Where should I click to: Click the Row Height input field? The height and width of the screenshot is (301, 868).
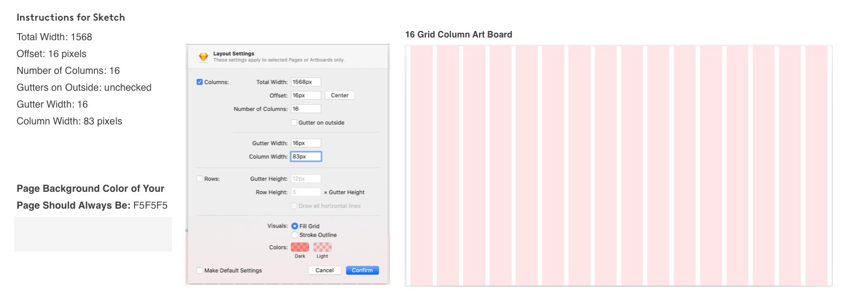pyautogui.click(x=306, y=192)
